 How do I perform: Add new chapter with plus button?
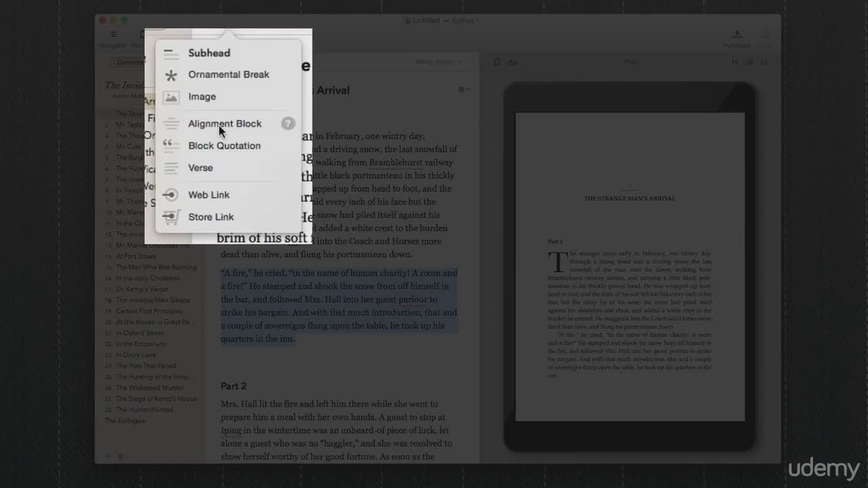[x=107, y=456]
